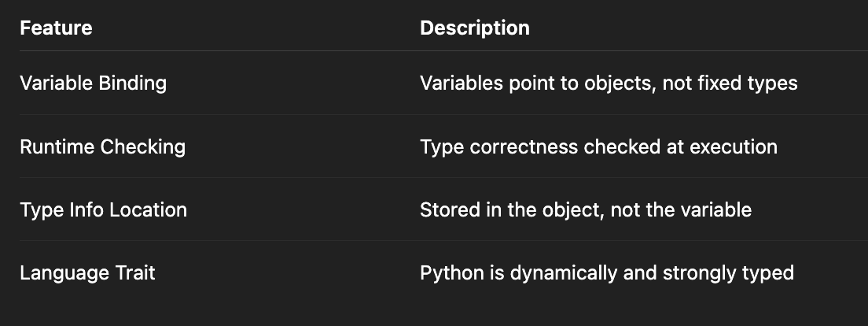
Task: Click the description 'Variables point to objects, not fixed types'
Action: click(608, 83)
